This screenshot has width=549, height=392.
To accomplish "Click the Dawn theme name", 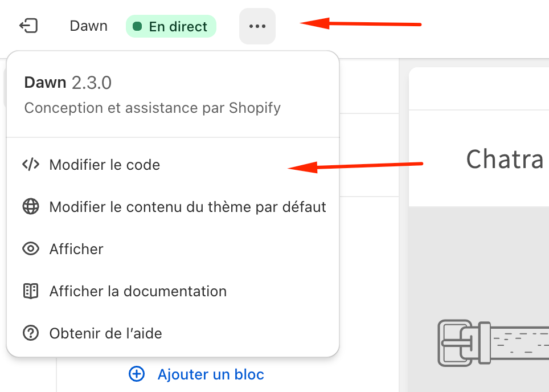I will (x=88, y=26).
